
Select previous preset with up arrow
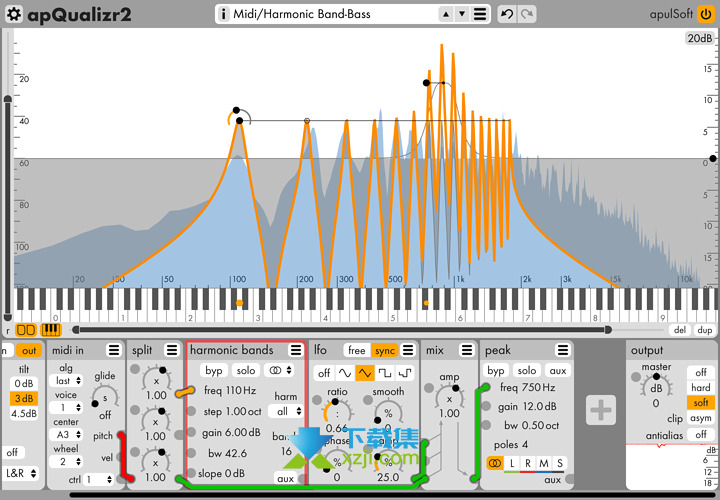click(446, 14)
